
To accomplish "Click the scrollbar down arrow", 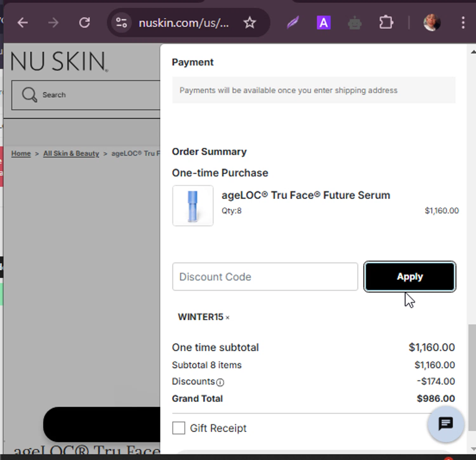I will coord(473,449).
